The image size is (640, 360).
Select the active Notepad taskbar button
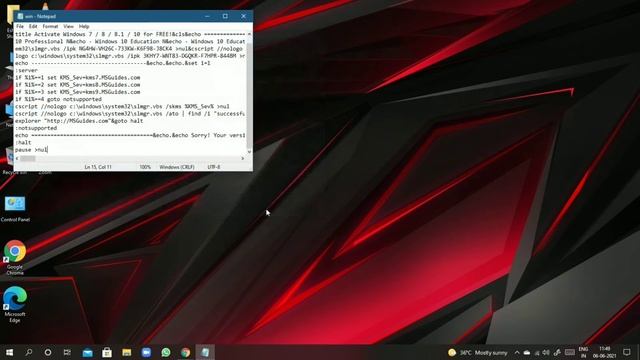(x=205, y=352)
